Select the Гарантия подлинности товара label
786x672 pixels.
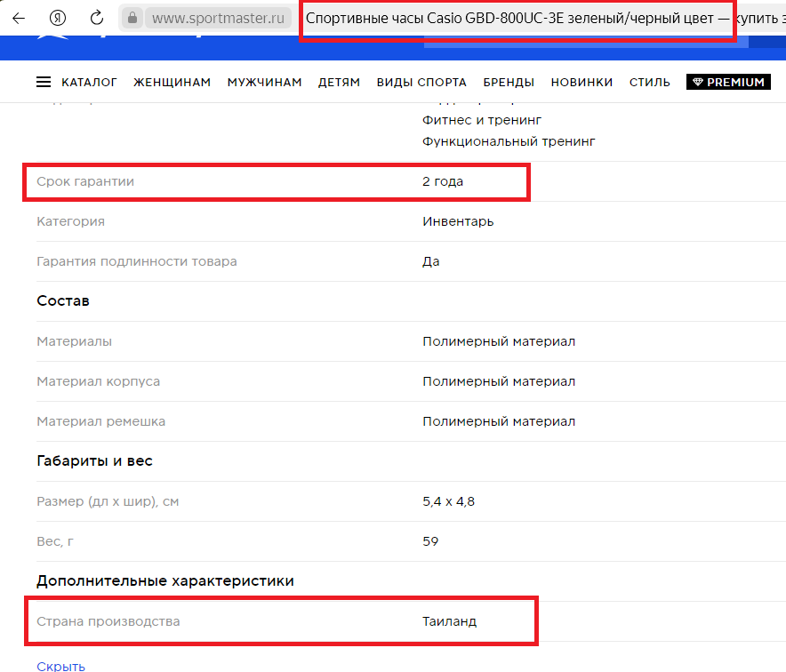click(137, 261)
